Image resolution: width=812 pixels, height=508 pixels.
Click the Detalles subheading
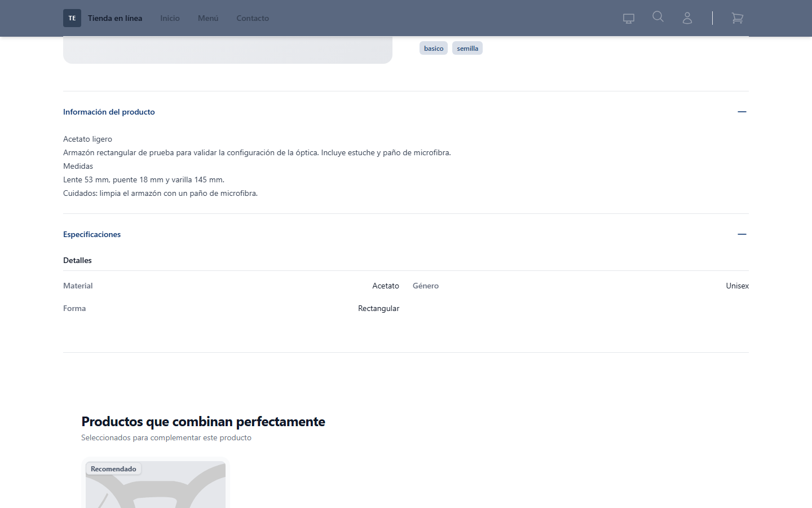[77, 260]
